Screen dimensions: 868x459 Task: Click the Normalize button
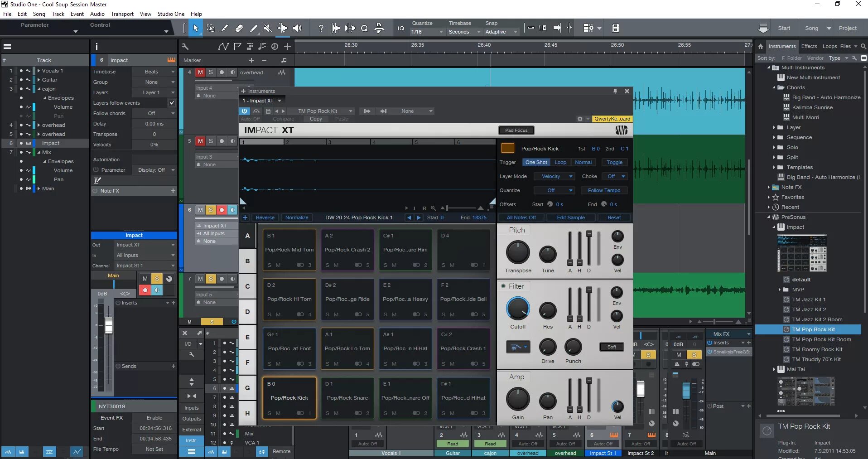point(297,217)
